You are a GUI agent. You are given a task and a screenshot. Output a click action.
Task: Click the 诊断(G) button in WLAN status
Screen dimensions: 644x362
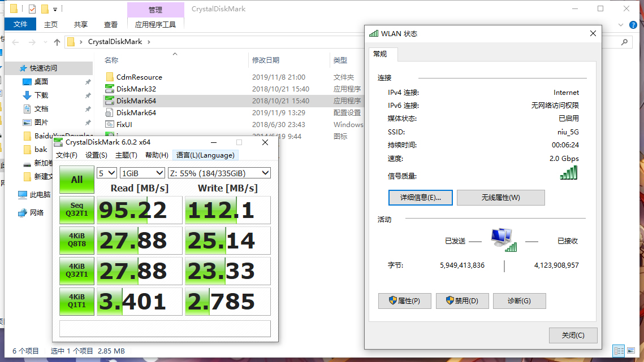[x=519, y=300]
